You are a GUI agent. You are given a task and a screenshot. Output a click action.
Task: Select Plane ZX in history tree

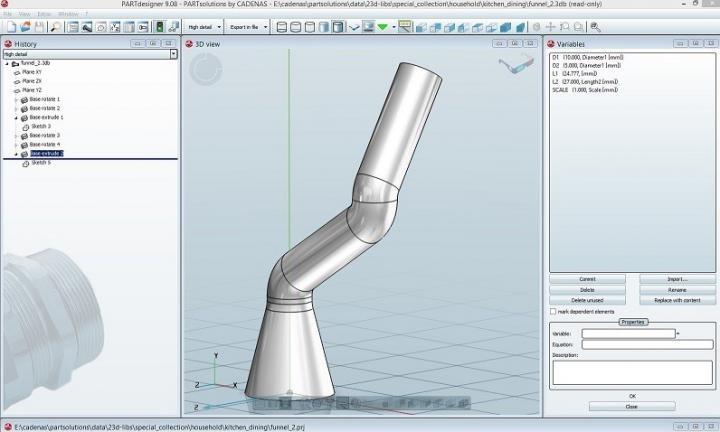(x=32, y=81)
